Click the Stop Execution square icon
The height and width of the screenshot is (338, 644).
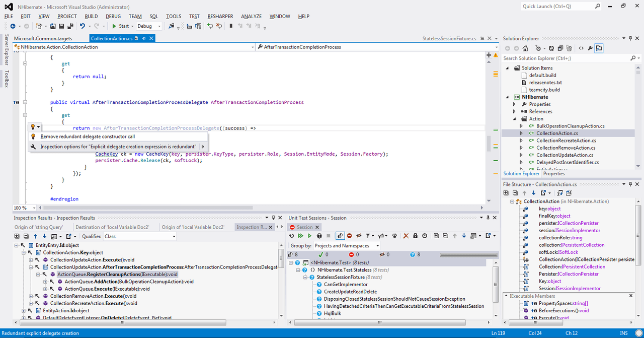(x=329, y=236)
